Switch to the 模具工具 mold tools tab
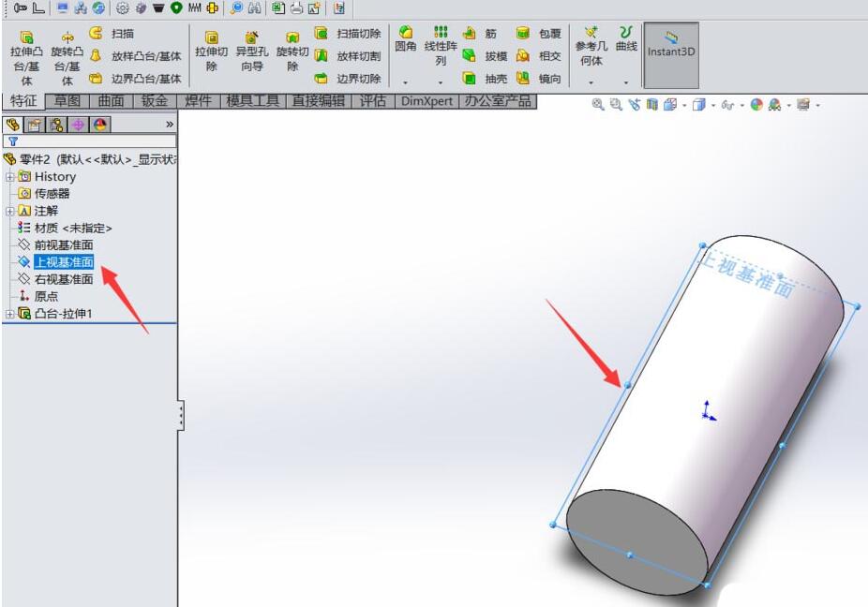868x607 pixels. 253,101
